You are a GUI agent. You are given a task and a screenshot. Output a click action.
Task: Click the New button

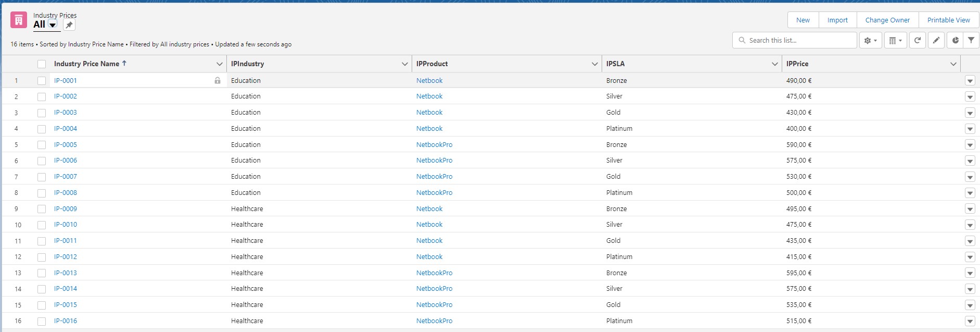[803, 20]
